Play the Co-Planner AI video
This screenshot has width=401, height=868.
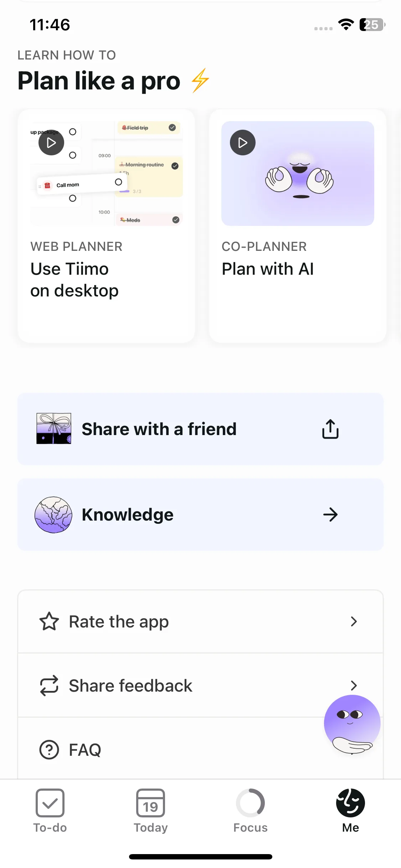point(243,143)
